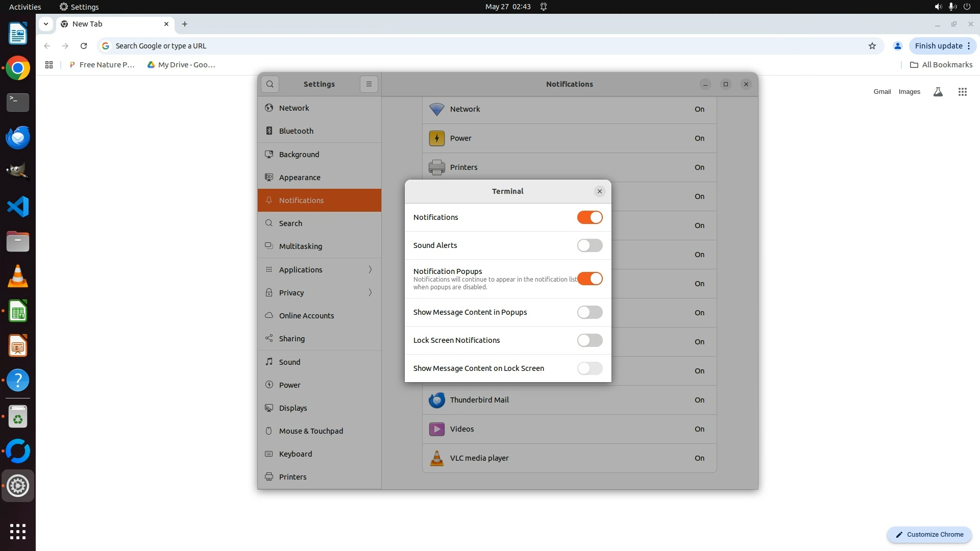Click the Settings search magnifier icon
This screenshot has width=980, height=551.
tap(270, 84)
